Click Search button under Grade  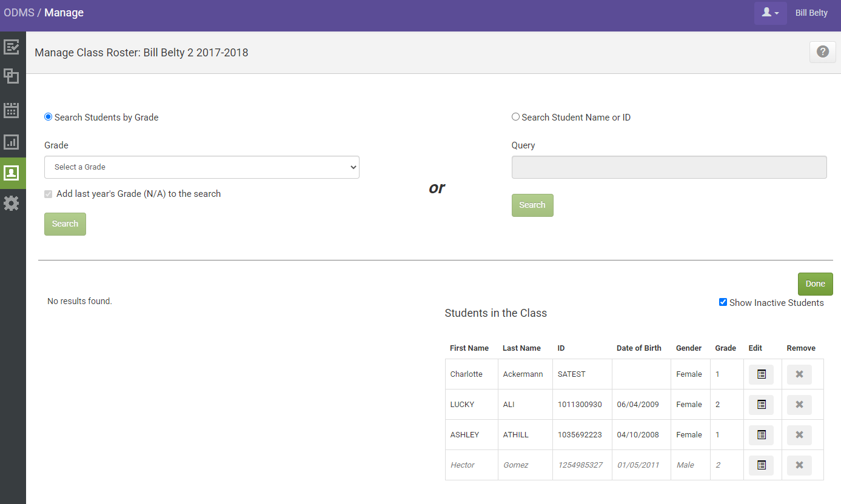point(65,224)
